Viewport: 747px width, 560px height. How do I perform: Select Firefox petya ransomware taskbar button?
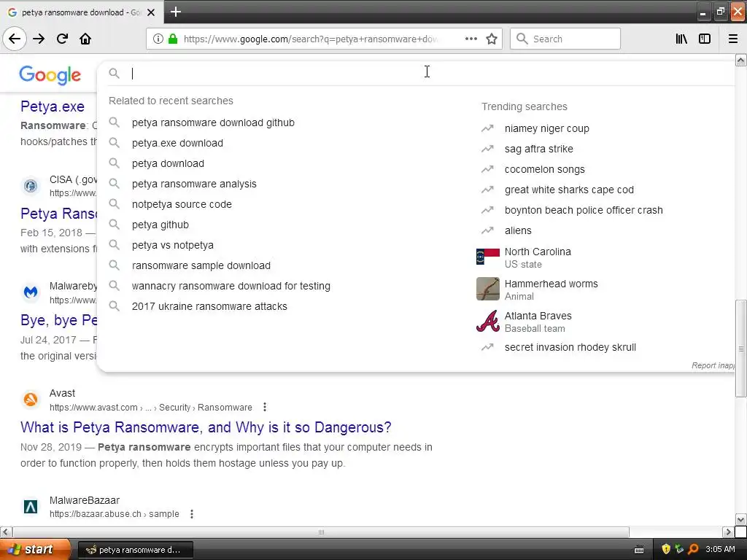[135, 550]
